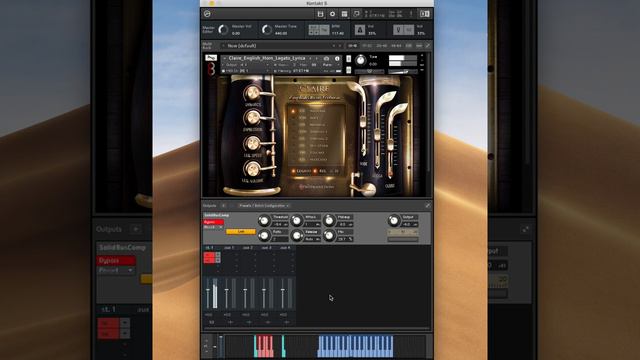Select the 17-32 rack page tab
640x360 pixels.
[x=367, y=46]
